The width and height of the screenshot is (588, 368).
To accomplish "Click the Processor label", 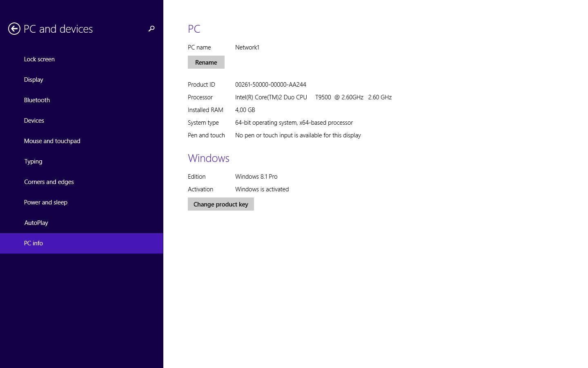I will 200,97.
